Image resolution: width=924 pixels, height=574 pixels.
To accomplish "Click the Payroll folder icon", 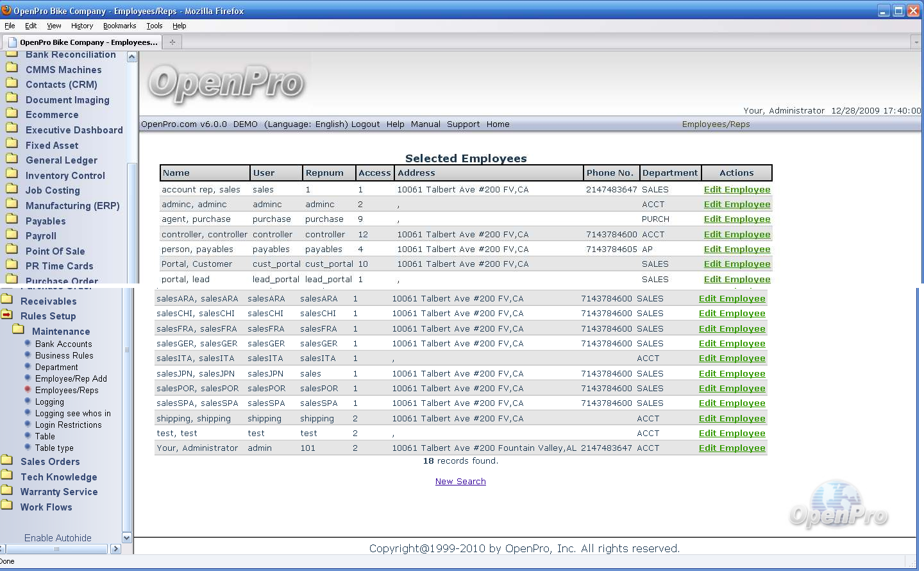I will pyautogui.click(x=12, y=235).
